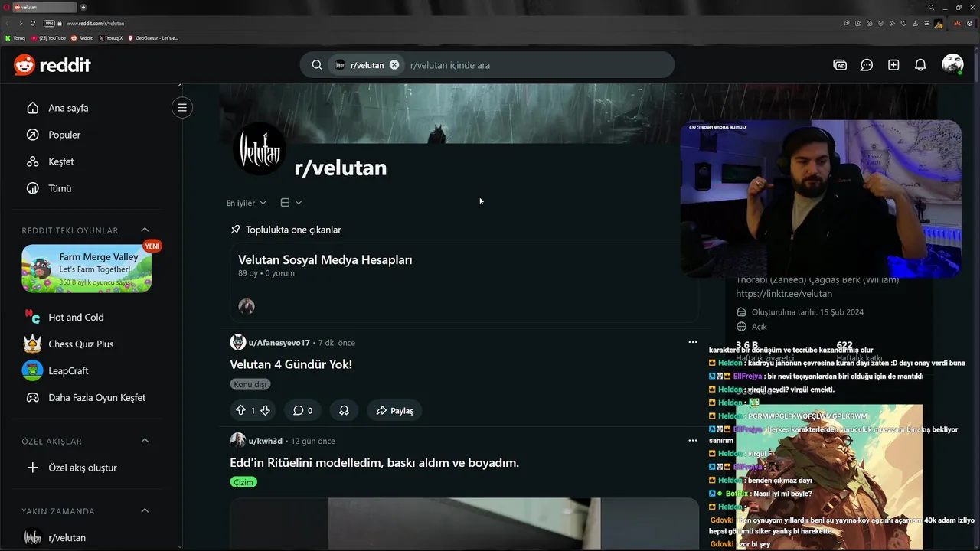Click the Reddit logo home link
Image resolution: width=980 pixels, height=551 pixels.
pyautogui.click(x=52, y=65)
